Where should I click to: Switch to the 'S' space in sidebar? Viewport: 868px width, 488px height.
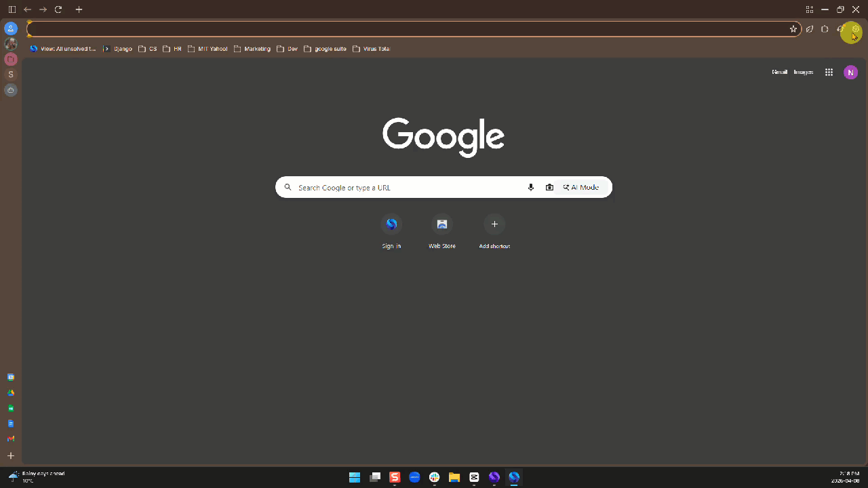(11, 75)
